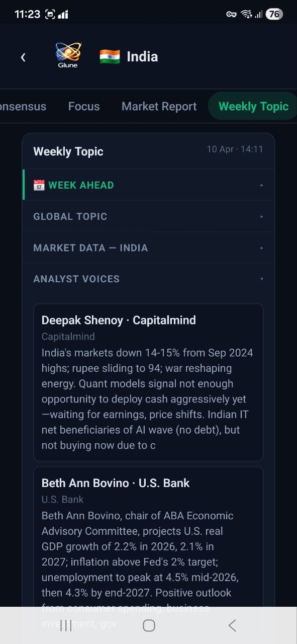The image size is (297, 644).
Task: Open Deepak Shenoy's Capitalmind commentary card
Action: pyautogui.click(x=148, y=382)
